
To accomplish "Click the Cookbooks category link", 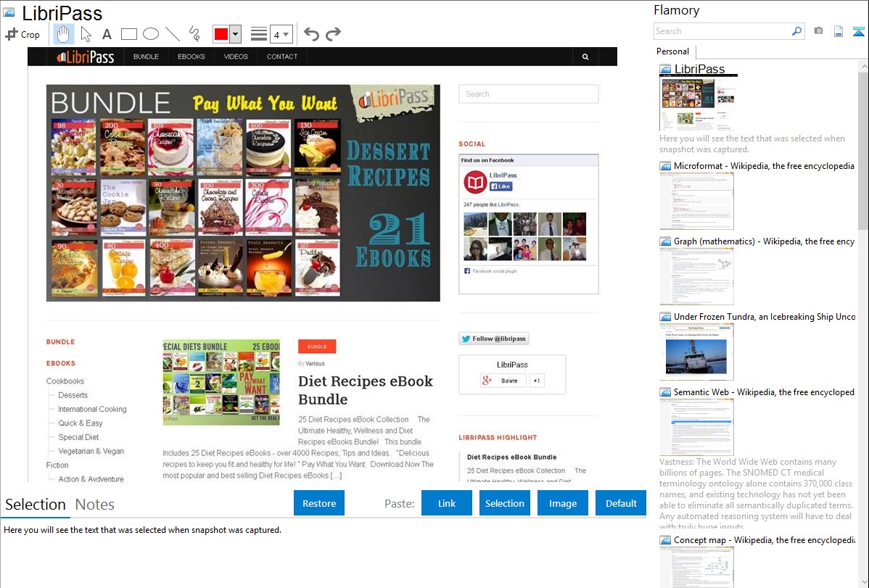I will point(65,381).
